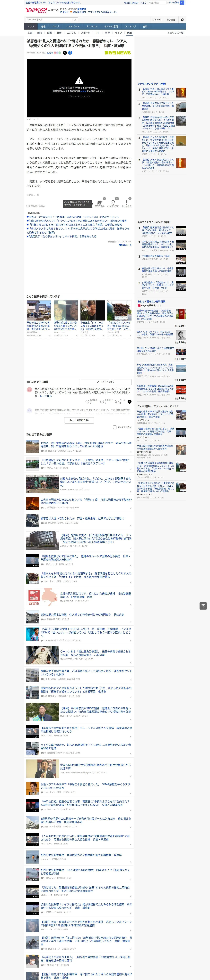Click the 中居正広 recommended article thumbnail
This screenshot has width=210, height=980.
point(92,310)
